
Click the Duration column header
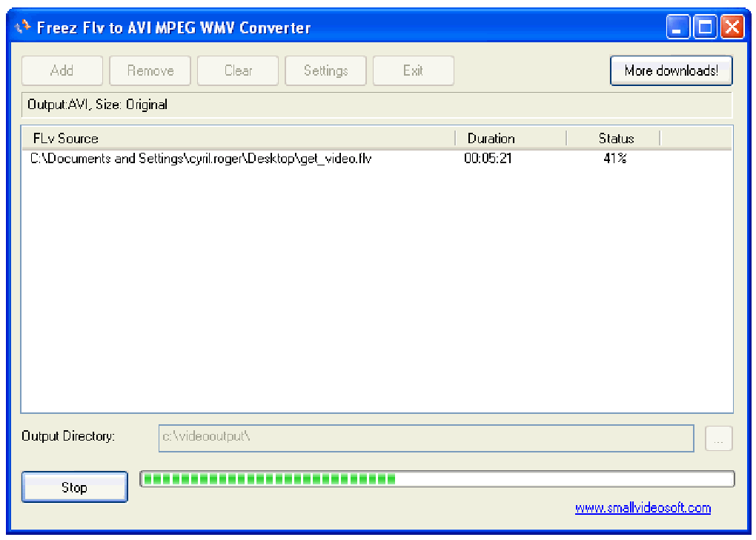[511, 139]
